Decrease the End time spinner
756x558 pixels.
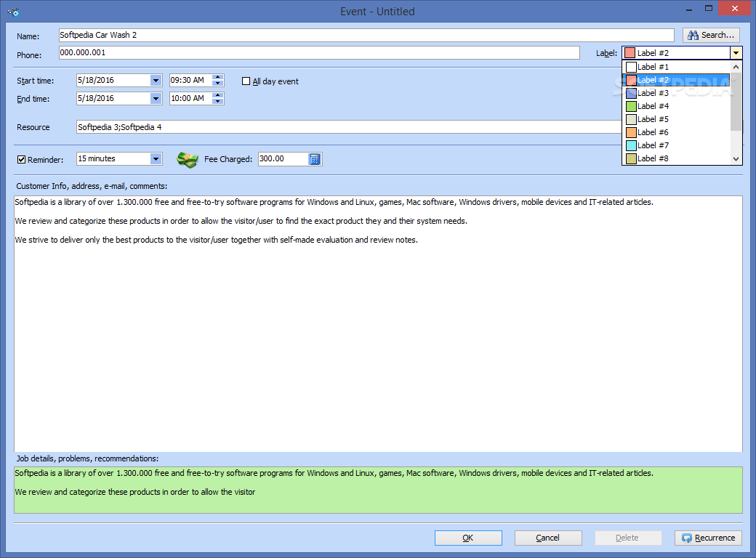[218, 102]
